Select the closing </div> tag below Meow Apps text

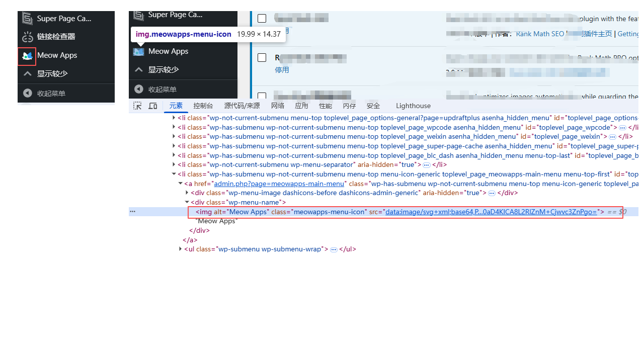(199, 230)
